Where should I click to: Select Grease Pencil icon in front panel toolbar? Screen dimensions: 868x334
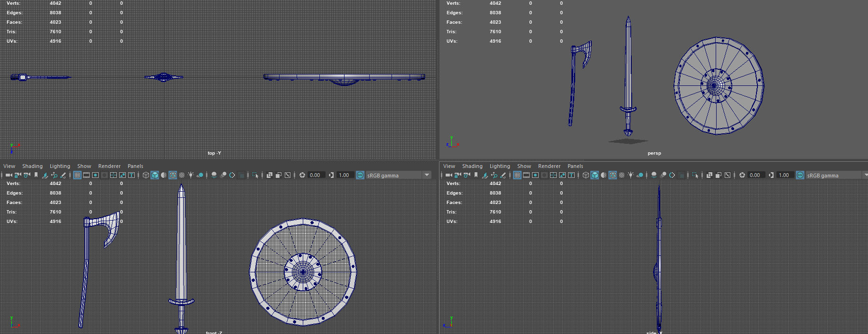click(x=63, y=175)
